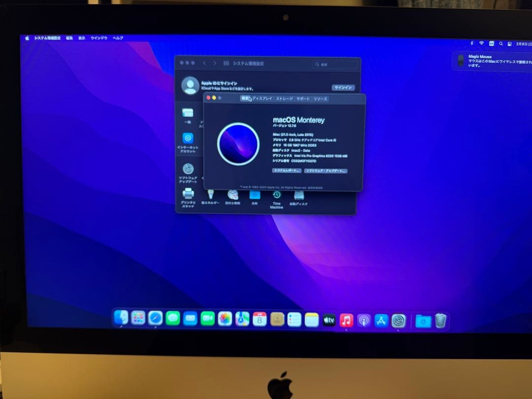532x399 pixels.
Task: Open Date & Time preferences
Action: pos(232,196)
